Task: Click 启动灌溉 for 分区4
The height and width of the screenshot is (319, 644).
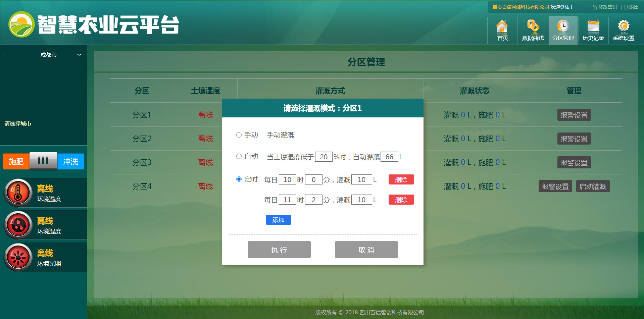Action: [593, 186]
